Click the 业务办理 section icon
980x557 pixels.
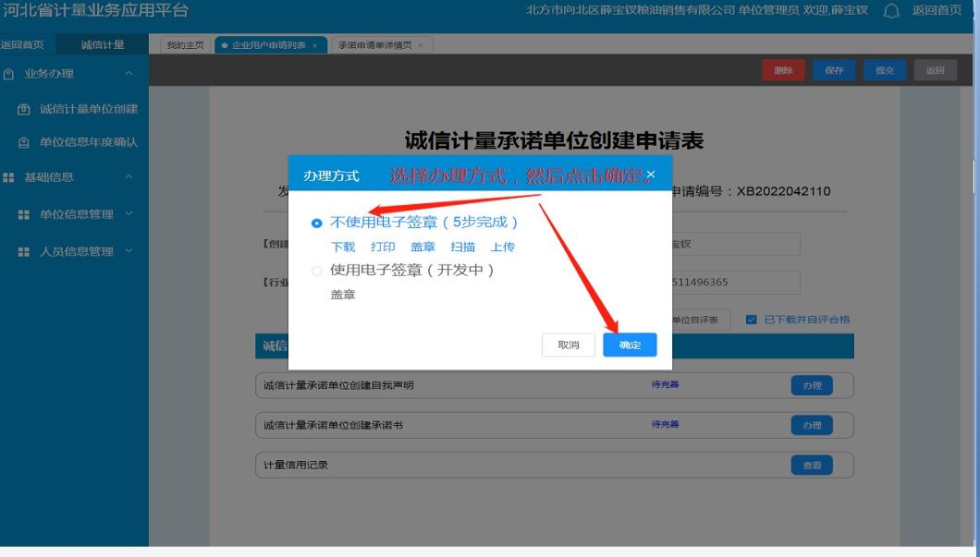8,74
